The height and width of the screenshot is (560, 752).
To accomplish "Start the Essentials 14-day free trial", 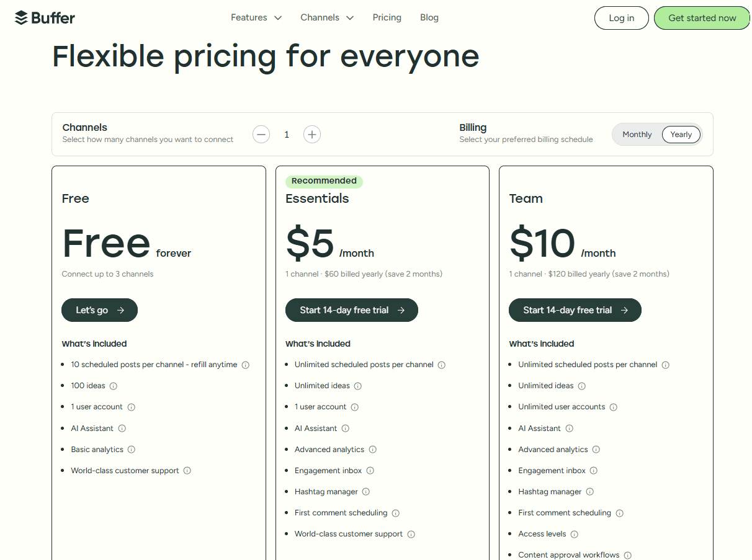I will (x=351, y=310).
